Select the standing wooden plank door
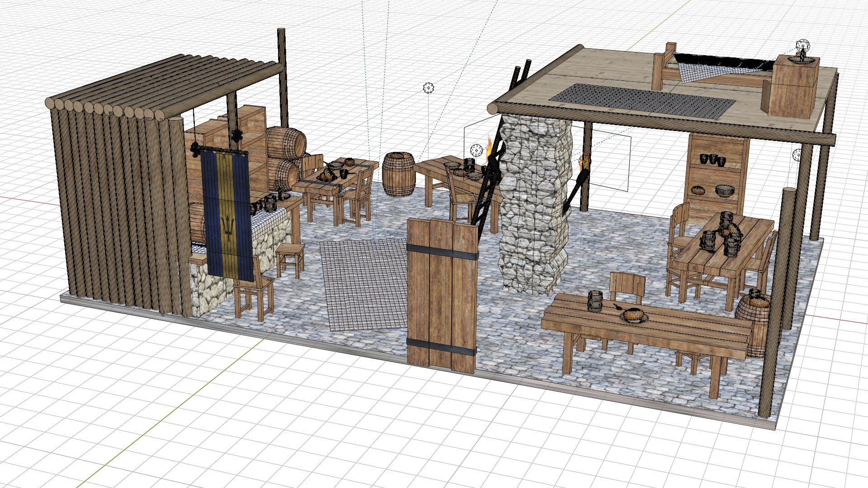Viewport: 868px width, 488px height. (x=442, y=295)
